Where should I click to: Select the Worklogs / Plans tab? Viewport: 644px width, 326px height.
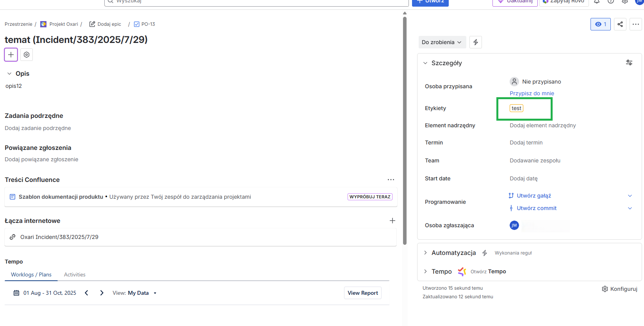click(31, 274)
